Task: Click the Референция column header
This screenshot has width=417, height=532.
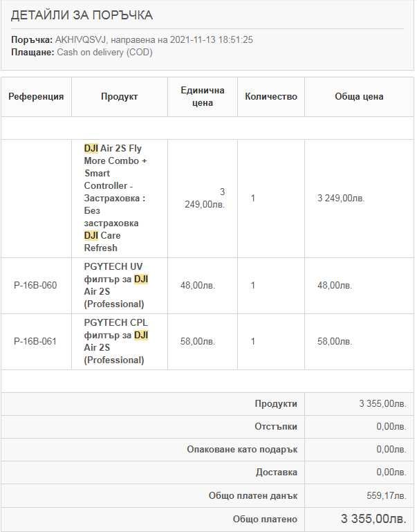Action: pos(36,97)
